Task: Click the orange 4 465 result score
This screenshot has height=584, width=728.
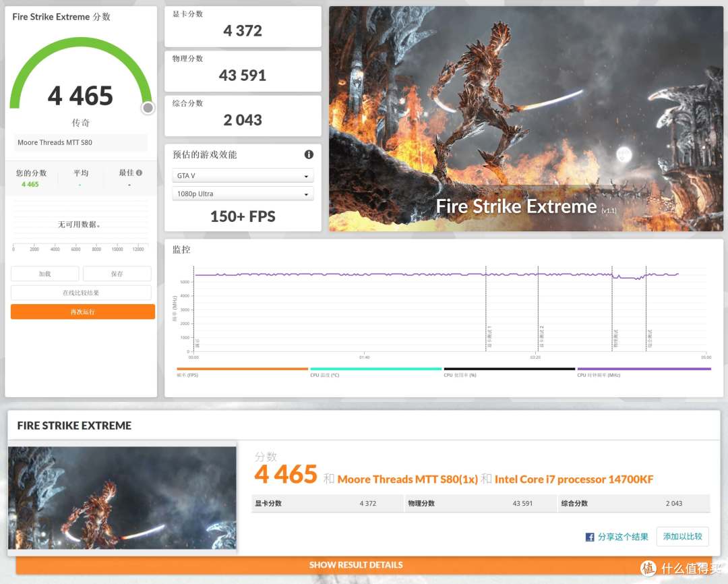Action: tap(286, 474)
